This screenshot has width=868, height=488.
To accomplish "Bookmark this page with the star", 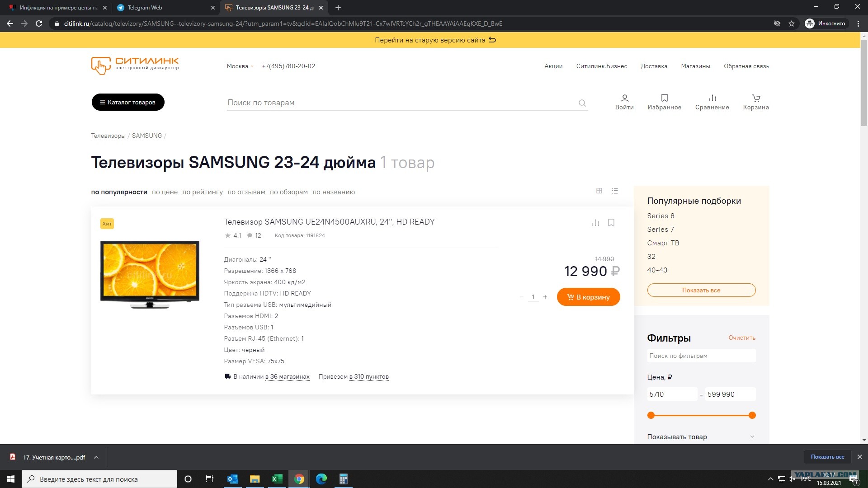I will (792, 23).
